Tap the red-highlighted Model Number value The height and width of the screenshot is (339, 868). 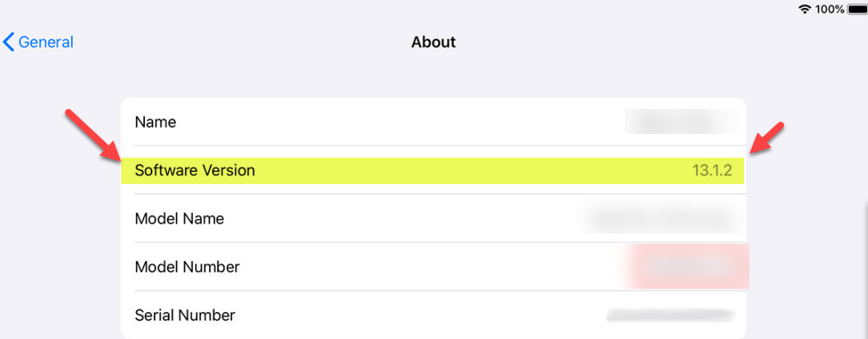[687, 266]
